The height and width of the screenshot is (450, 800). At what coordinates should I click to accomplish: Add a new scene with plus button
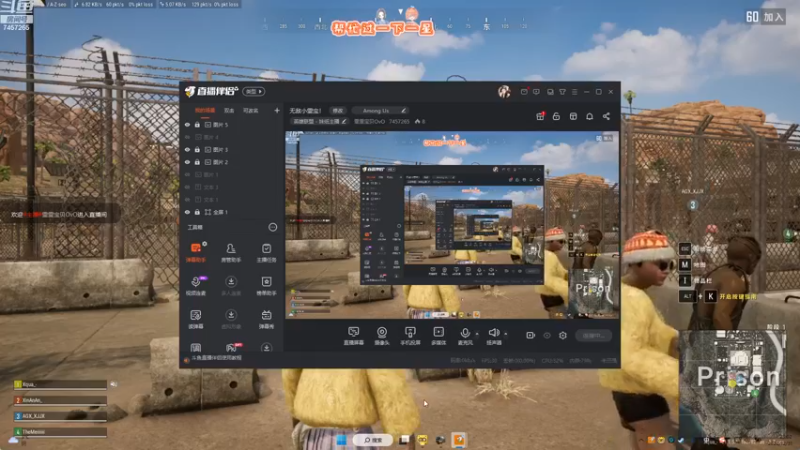coord(277,110)
